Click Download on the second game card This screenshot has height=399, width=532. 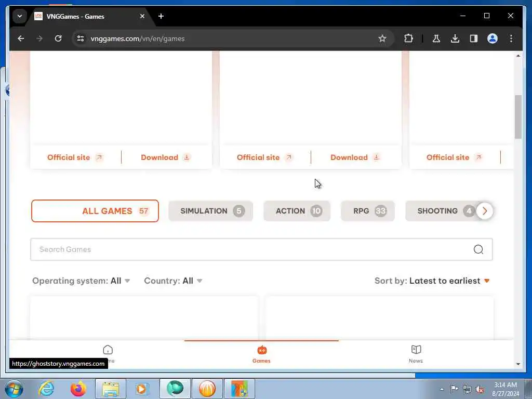point(355,157)
